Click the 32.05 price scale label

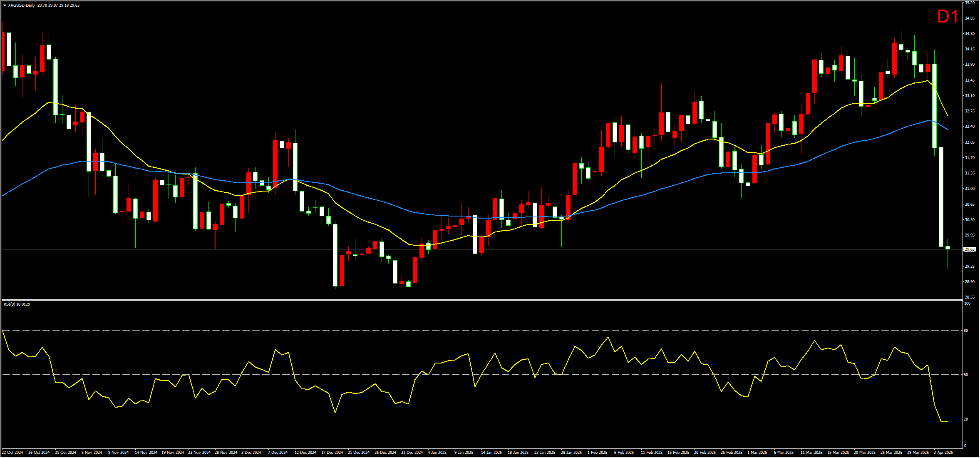969,142
